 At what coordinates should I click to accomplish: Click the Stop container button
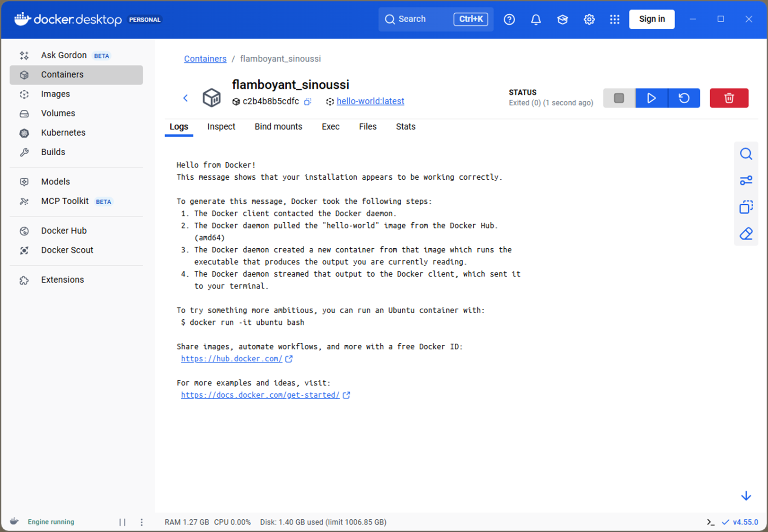pyautogui.click(x=619, y=98)
